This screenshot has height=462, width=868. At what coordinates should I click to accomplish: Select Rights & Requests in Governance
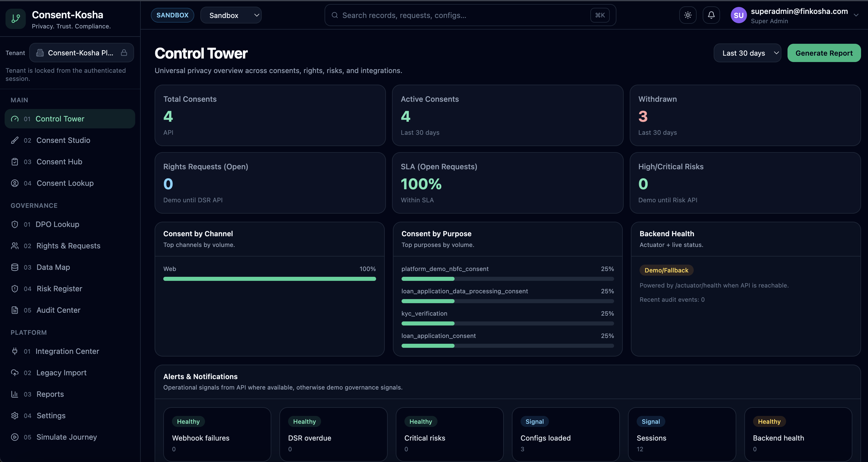(x=70, y=246)
